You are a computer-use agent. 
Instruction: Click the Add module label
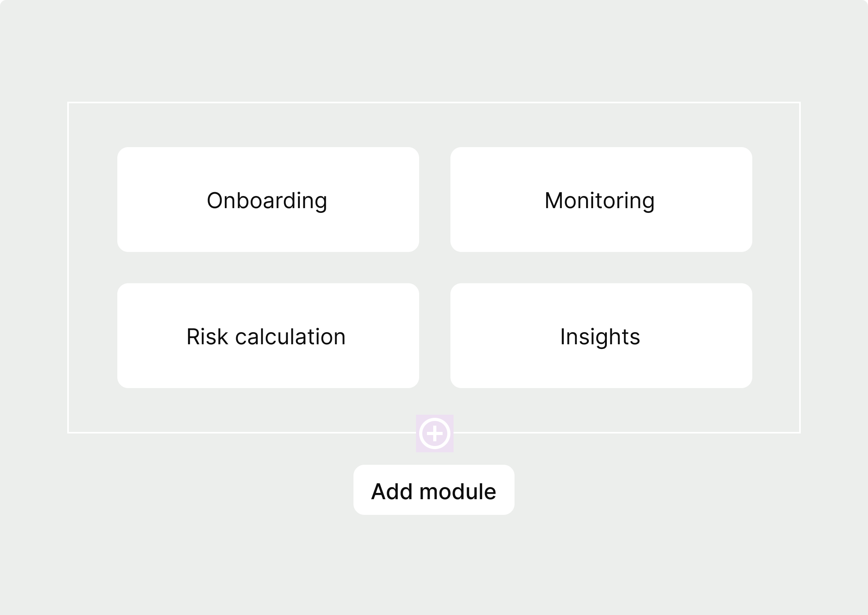coord(434,491)
